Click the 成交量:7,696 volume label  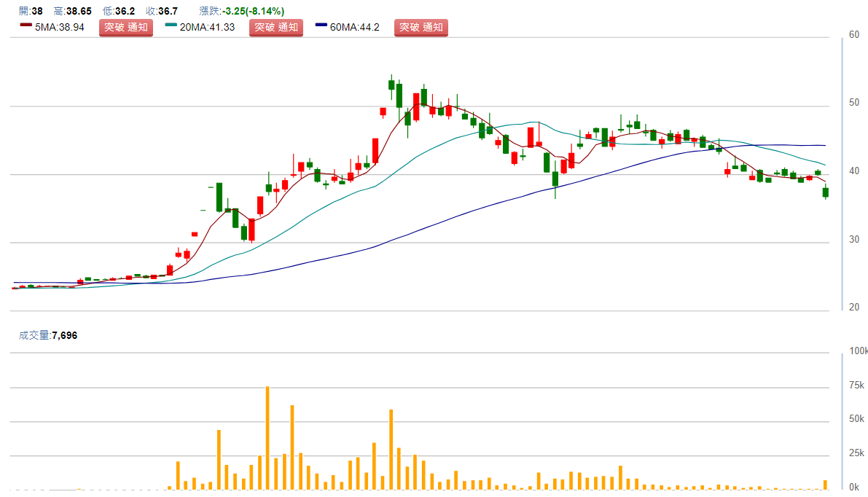pos(48,335)
